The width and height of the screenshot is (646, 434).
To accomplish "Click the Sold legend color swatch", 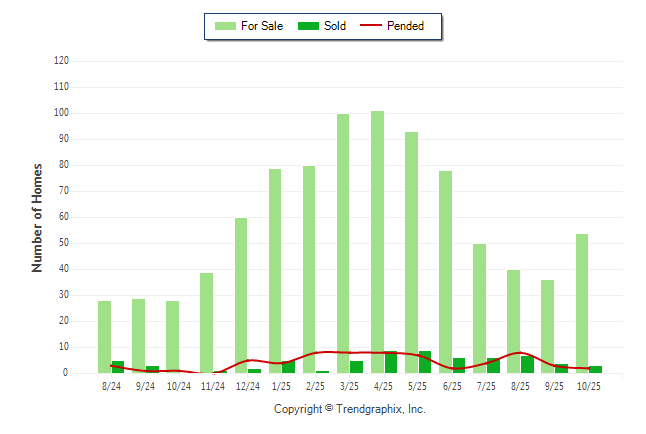I will [x=310, y=26].
